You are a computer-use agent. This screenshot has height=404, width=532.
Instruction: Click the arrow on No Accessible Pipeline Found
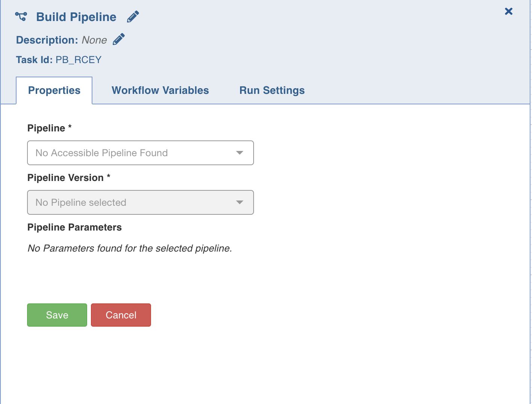coord(240,153)
